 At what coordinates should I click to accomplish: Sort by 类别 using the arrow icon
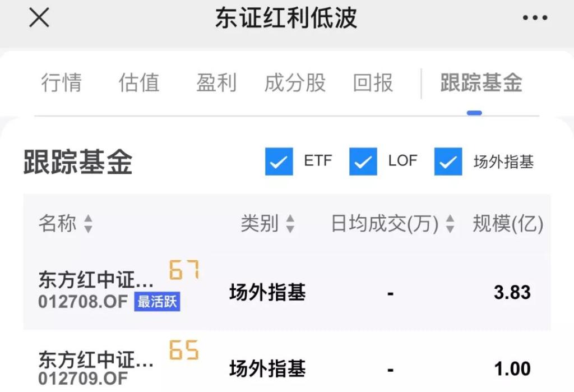[x=290, y=223]
